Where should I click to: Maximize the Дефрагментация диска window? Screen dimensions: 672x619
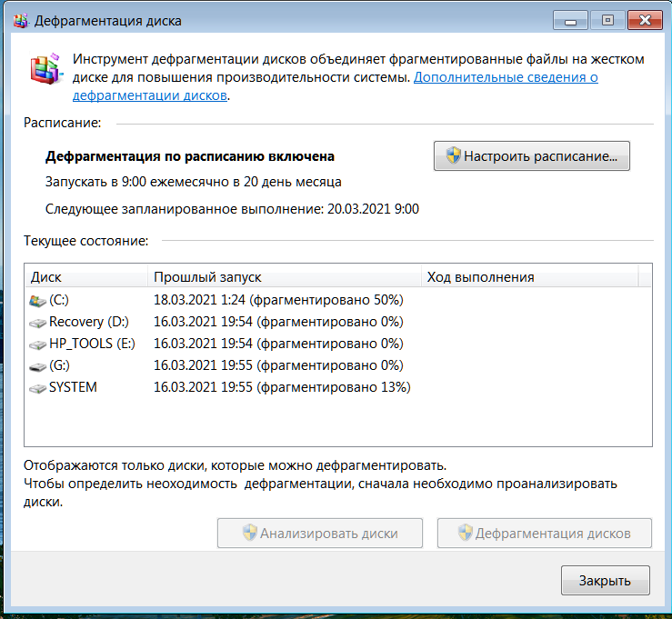[x=607, y=20]
